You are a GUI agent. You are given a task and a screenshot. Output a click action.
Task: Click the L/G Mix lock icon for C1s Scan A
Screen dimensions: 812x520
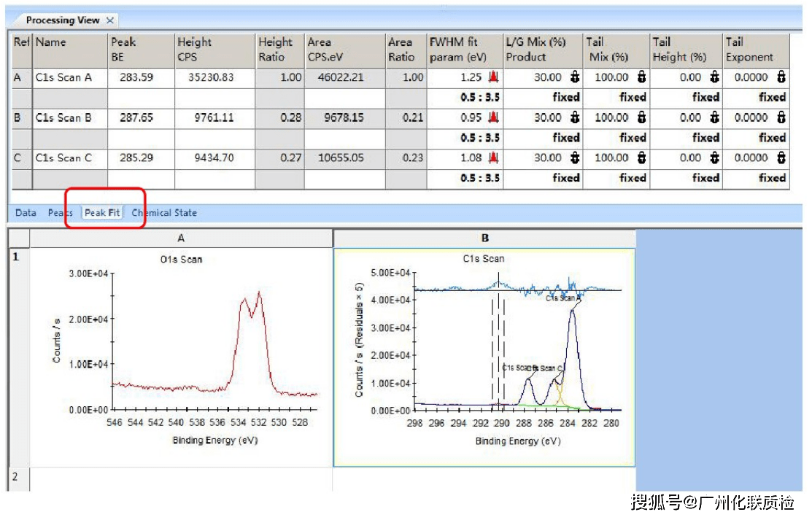(x=575, y=77)
